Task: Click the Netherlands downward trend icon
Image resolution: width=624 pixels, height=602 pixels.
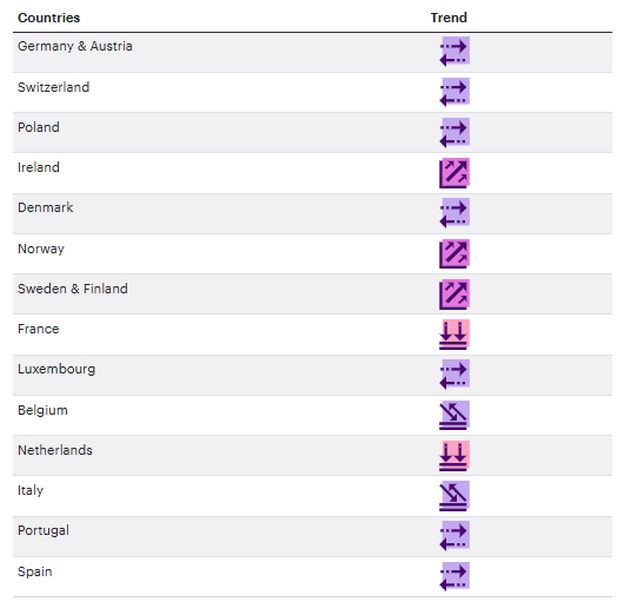Action: 454,455
